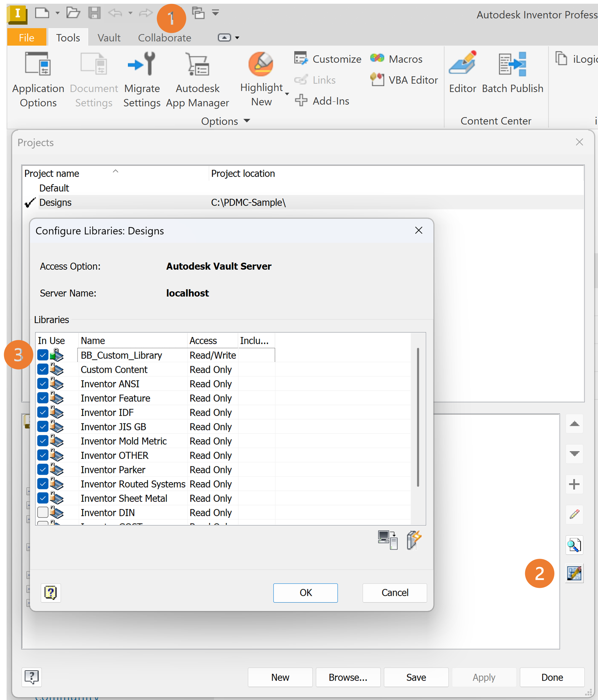Open the Add-Ins manager
The image size is (598, 700).
pyautogui.click(x=322, y=101)
